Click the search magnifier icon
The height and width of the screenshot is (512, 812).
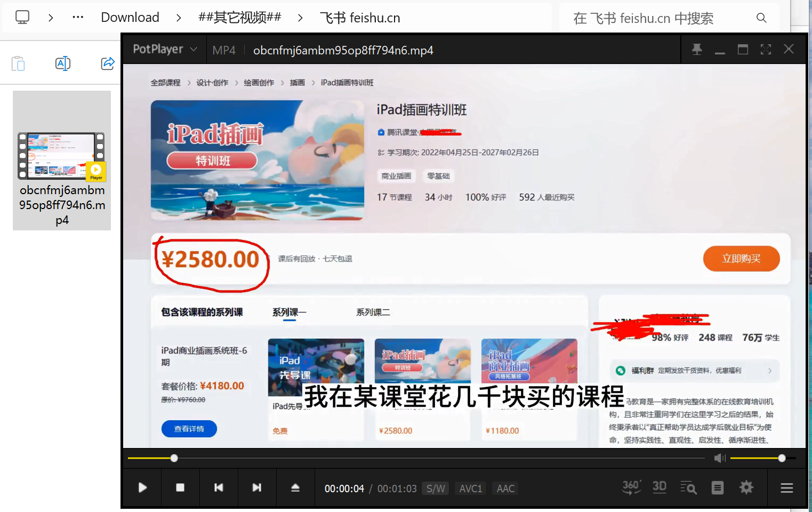[x=761, y=18]
